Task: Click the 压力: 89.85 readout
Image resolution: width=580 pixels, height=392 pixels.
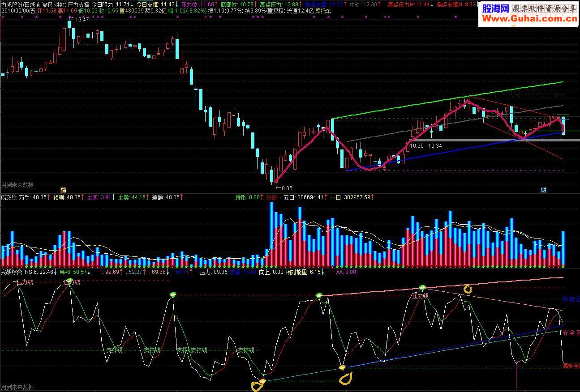Action: (213, 272)
